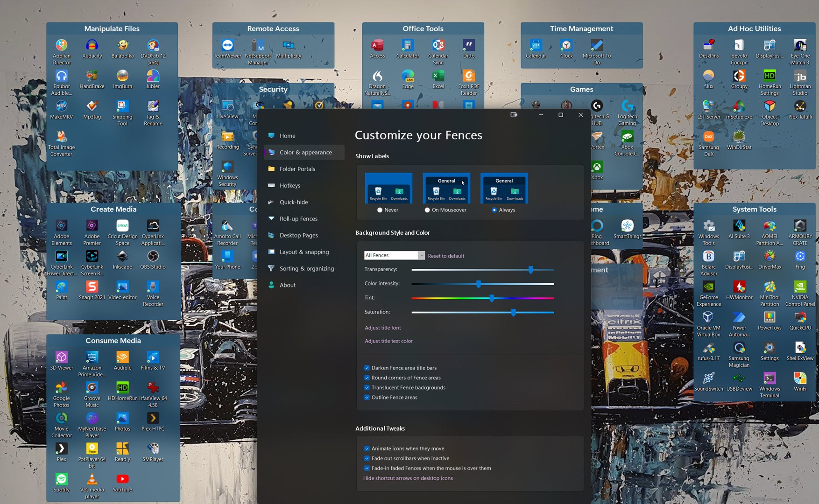Open the Mp3tag icon
The width and height of the screenshot is (819, 504).
tap(92, 110)
